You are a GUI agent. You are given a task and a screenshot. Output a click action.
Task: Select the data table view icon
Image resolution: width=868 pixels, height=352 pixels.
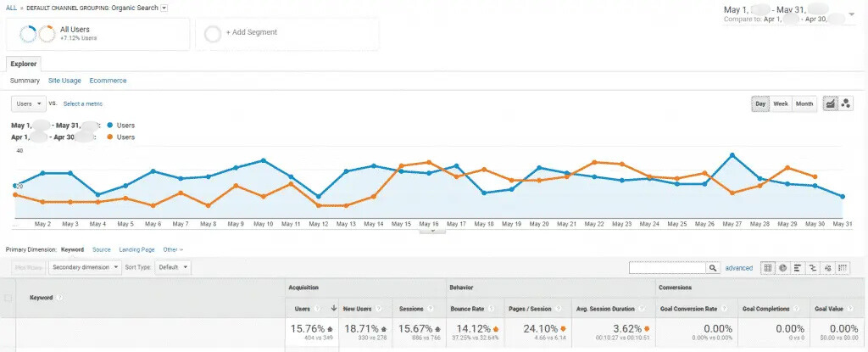768,268
